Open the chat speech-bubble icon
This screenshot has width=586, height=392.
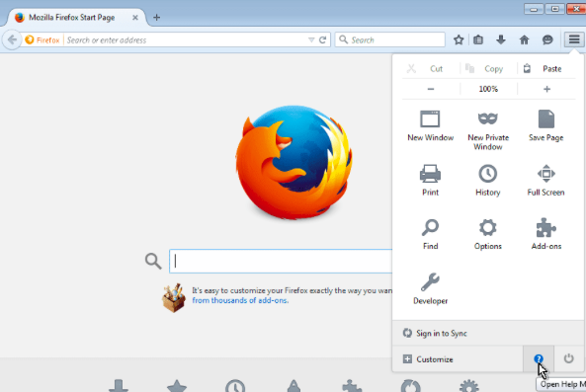[547, 39]
